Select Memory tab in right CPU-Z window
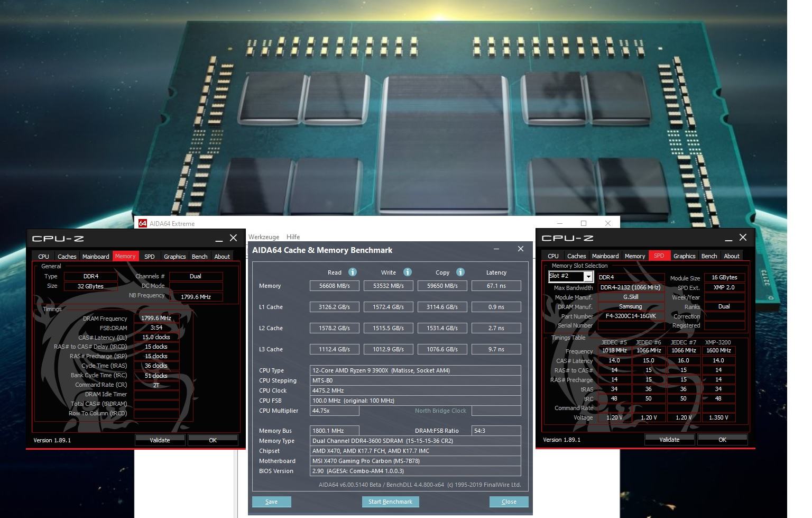Screen dimensions: 812x518 click(x=635, y=256)
